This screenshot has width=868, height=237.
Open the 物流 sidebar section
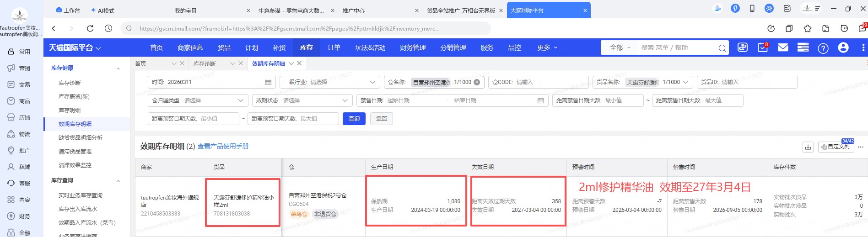point(19,134)
